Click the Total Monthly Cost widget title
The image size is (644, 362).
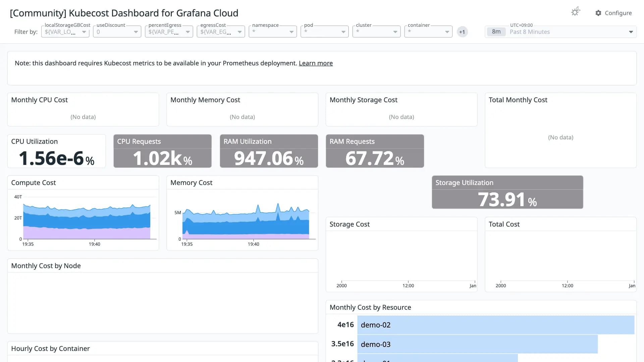click(518, 100)
